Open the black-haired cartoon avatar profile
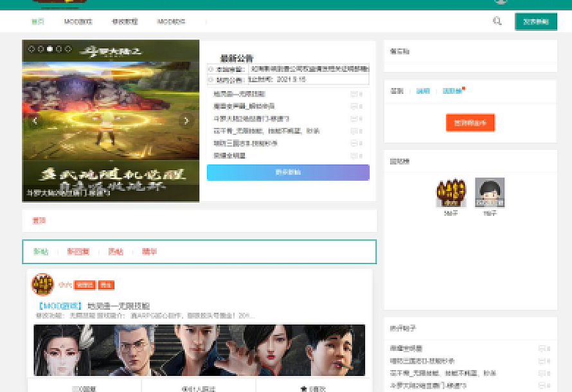 tap(489, 192)
